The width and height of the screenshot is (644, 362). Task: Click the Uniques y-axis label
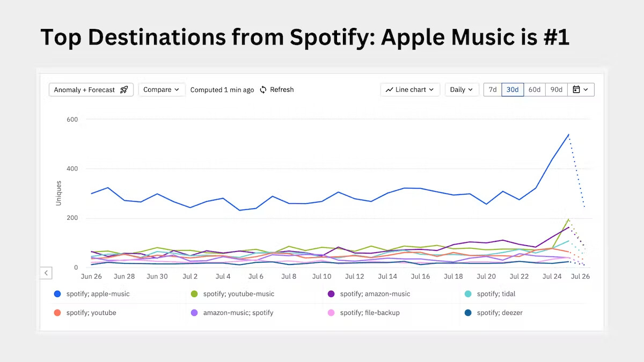pos(58,193)
